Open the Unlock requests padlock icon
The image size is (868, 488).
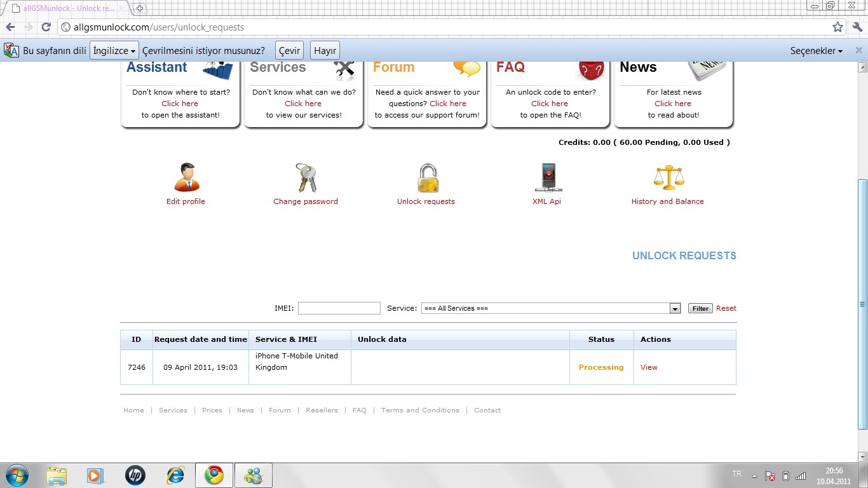click(x=427, y=178)
